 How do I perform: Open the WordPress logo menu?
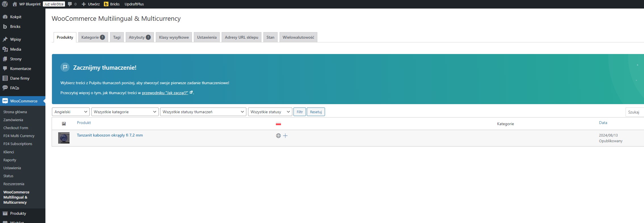[x=5, y=4]
